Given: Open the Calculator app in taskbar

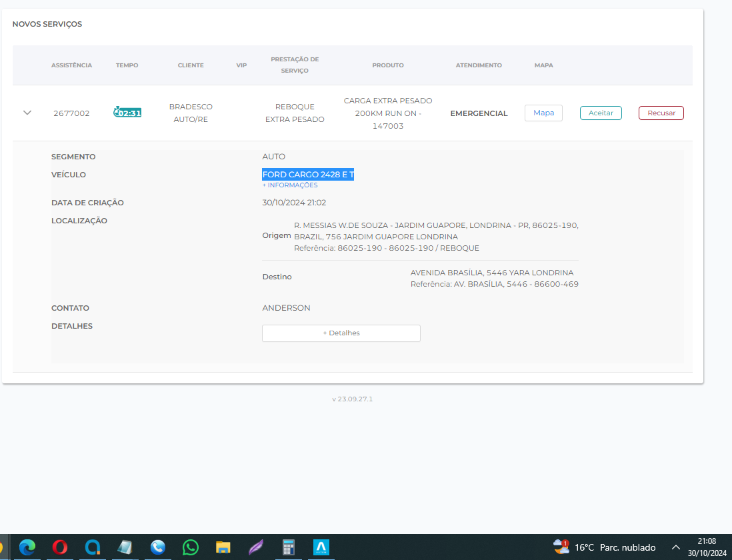Looking at the screenshot, I should 289,547.
